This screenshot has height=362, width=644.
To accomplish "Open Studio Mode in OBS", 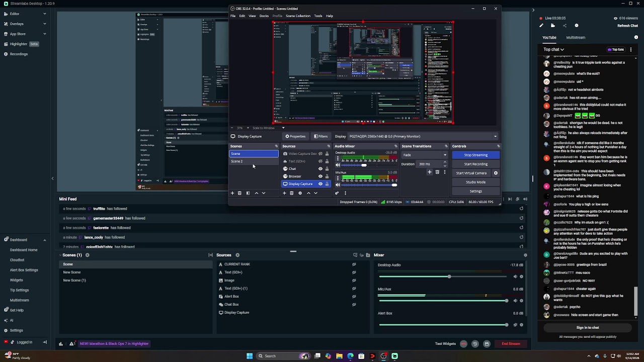I will tap(475, 182).
